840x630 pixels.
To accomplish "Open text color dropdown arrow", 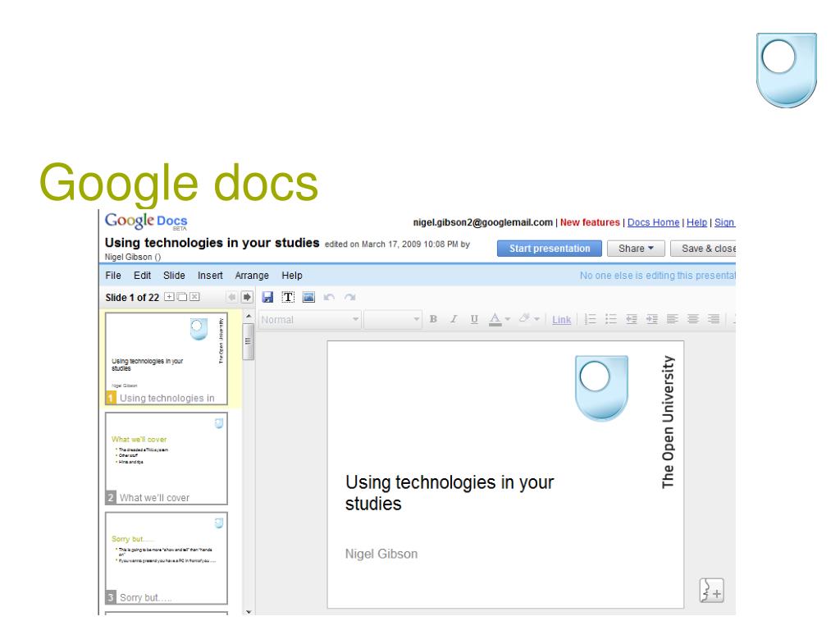I will [507, 319].
